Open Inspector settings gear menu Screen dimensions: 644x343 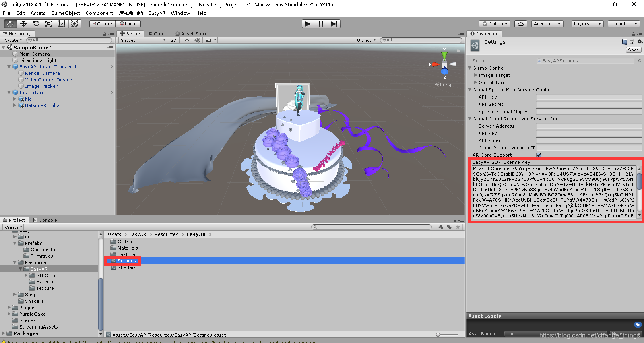point(640,42)
